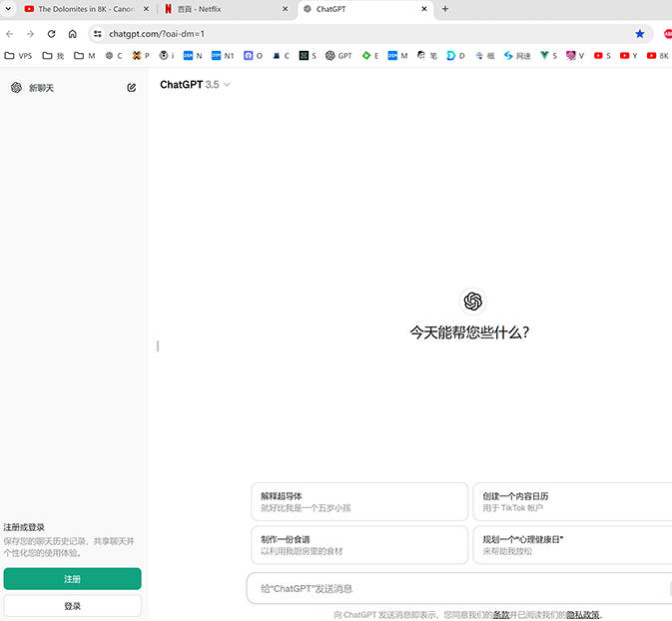Click the 登录 login button
Image resolution: width=672 pixels, height=621 pixels.
click(x=73, y=606)
